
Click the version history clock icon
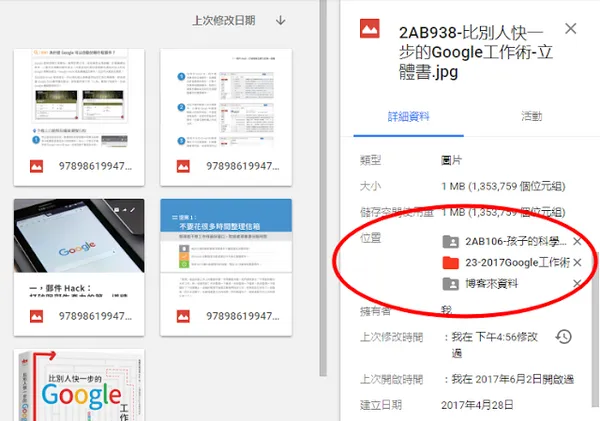(564, 337)
